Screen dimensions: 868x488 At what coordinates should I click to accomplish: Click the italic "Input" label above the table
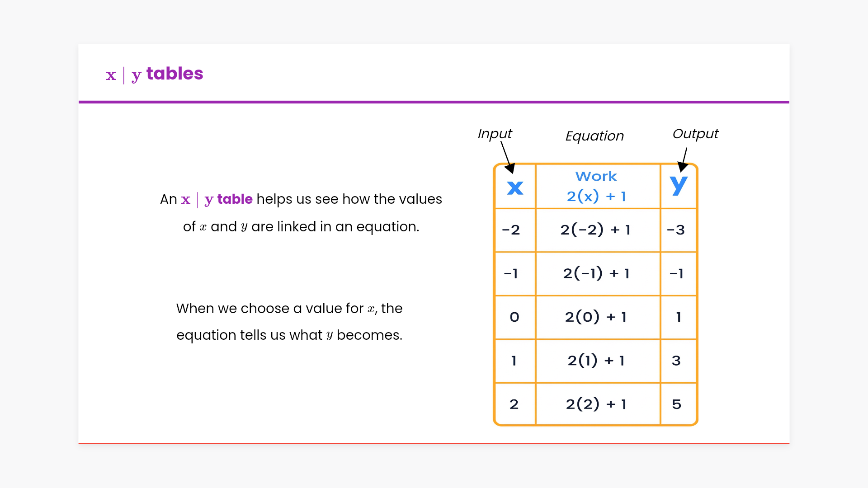click(x=495, y=134)
